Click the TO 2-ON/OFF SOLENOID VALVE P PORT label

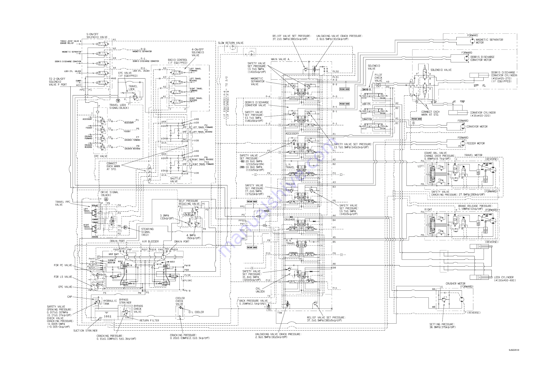[58, 82]
